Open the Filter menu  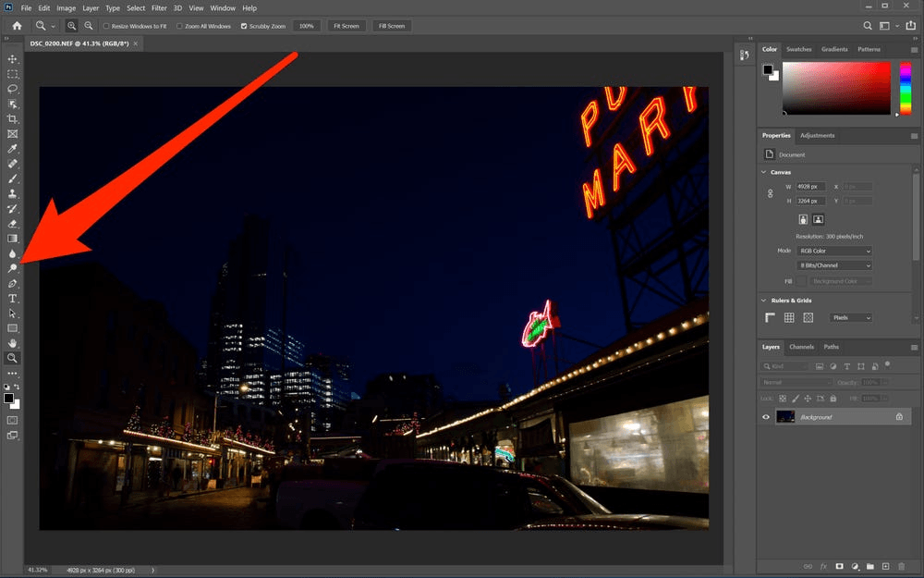coord(159,8)
